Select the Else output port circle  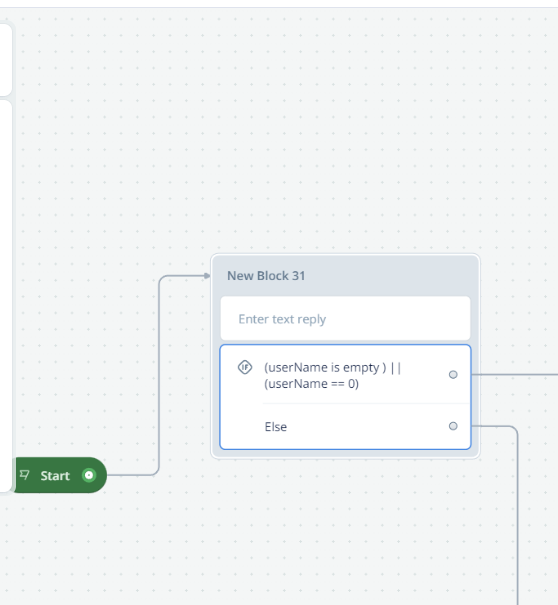pyautogui.click(x=453, y=426)
